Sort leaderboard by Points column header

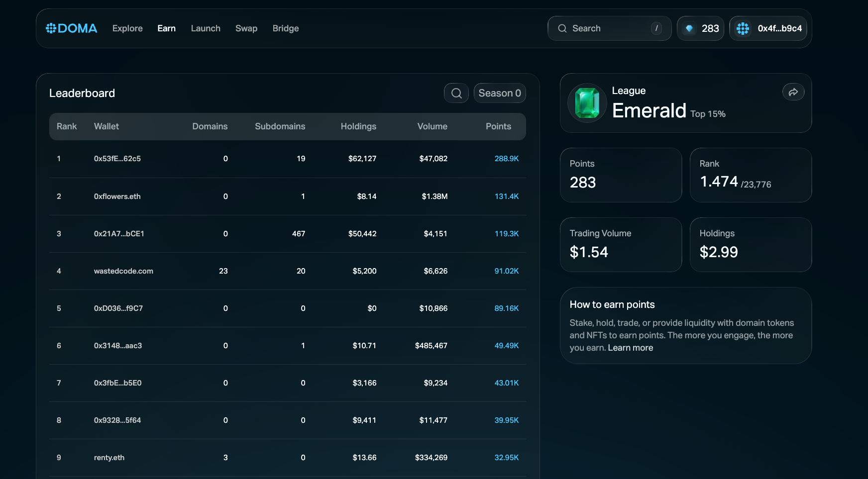(498, 126)
